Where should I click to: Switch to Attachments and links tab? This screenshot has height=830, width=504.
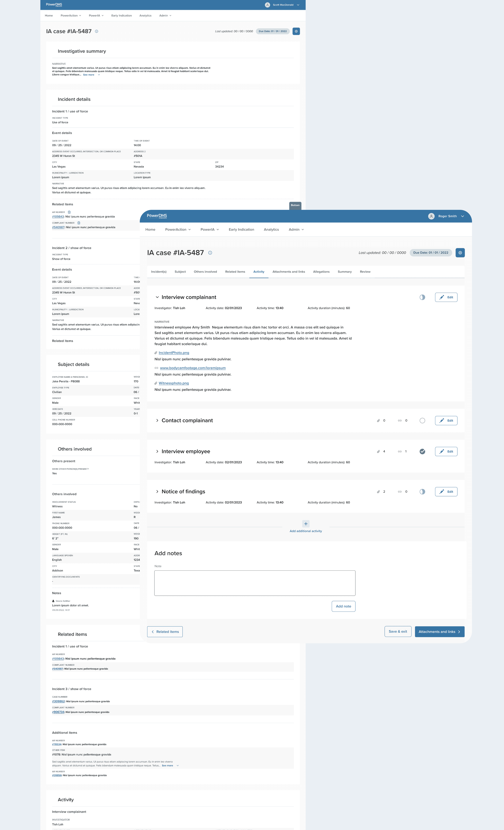289,272
